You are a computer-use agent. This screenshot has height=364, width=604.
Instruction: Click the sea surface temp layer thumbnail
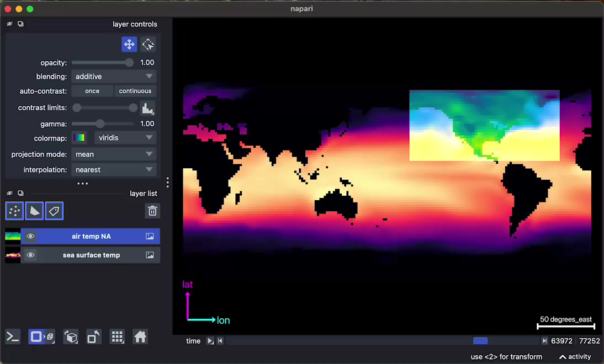(x=13, y=255)
